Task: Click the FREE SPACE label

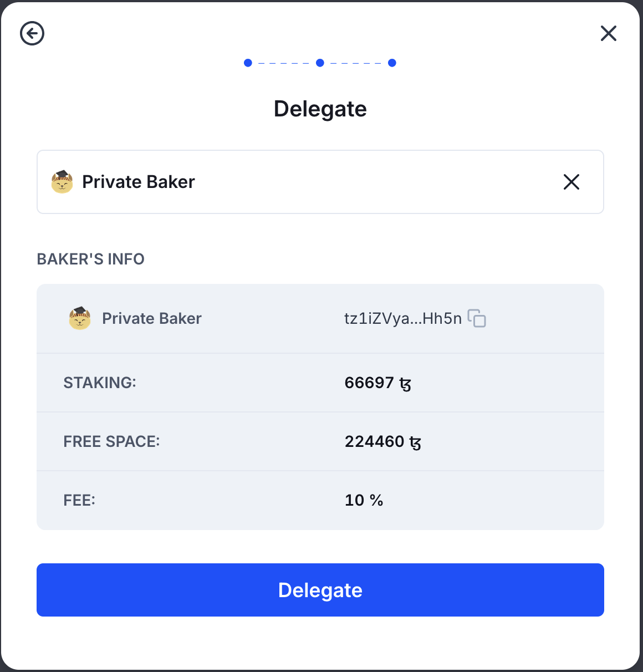Action: coord(111,441)
